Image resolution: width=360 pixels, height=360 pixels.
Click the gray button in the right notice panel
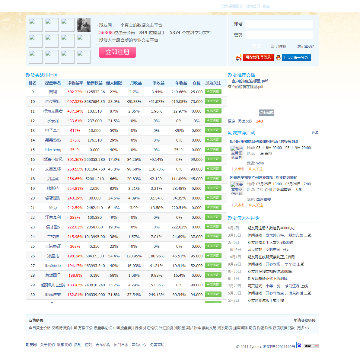click(266, 113)
